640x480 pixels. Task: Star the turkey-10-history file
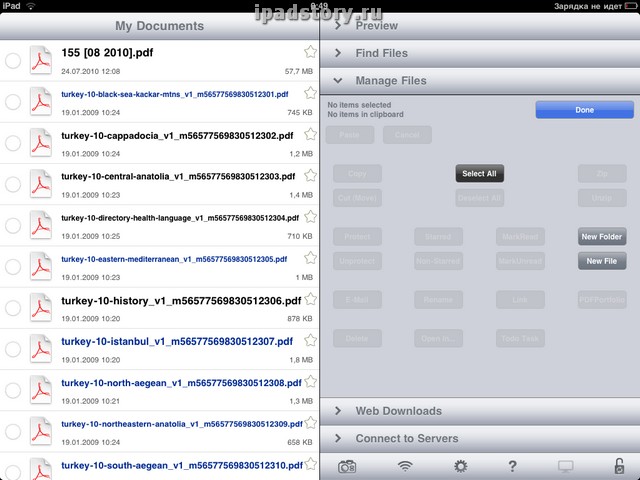(x=311, y=299)
